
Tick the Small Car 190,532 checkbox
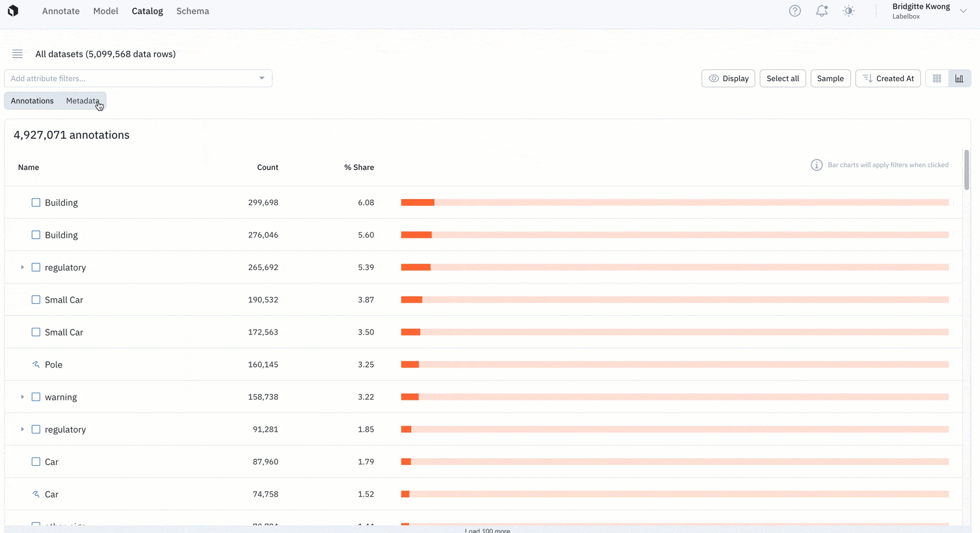point(36,300)
